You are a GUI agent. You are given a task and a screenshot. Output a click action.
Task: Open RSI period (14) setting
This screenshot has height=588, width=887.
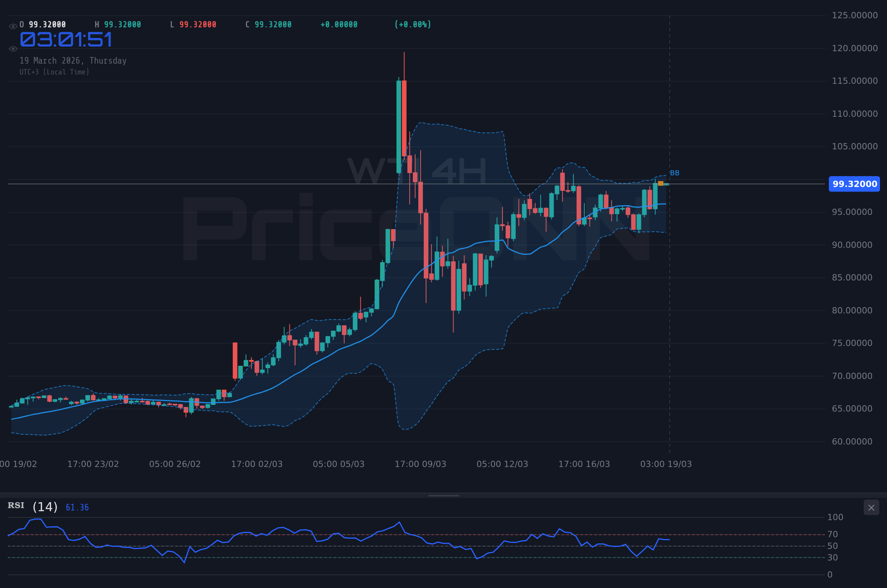[x=45, y=507]
